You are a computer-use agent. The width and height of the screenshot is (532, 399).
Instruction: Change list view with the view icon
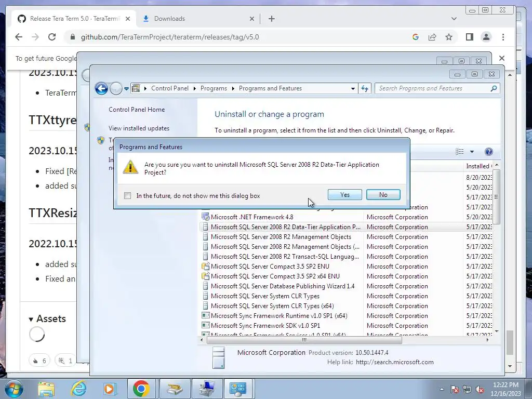pyautogui.click(x=460, y=152)
